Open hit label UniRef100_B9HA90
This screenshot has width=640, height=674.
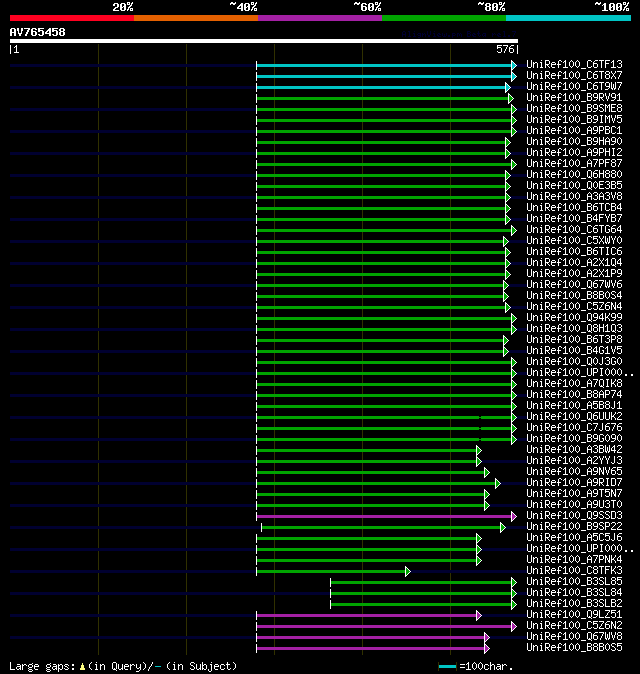click(x=574, y=141)
